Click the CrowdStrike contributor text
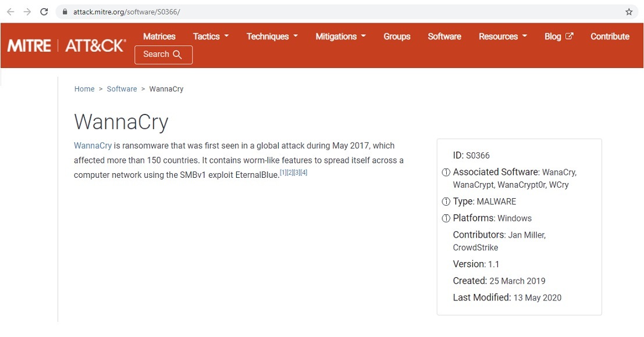The width and height of the screenshot is (644, 337). 475,248
